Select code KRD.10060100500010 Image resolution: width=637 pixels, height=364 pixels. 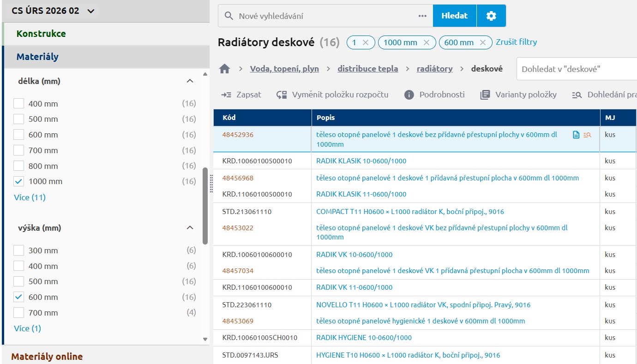(257, 161)
